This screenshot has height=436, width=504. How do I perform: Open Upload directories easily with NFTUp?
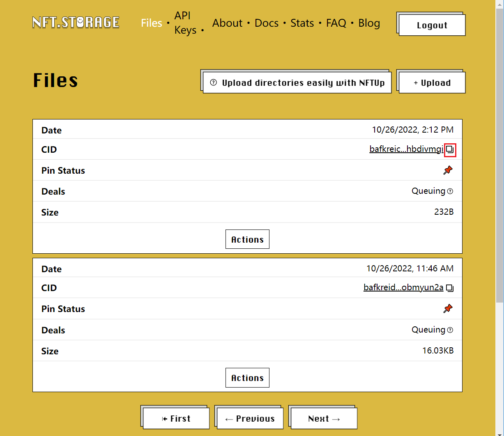point(297,83)
